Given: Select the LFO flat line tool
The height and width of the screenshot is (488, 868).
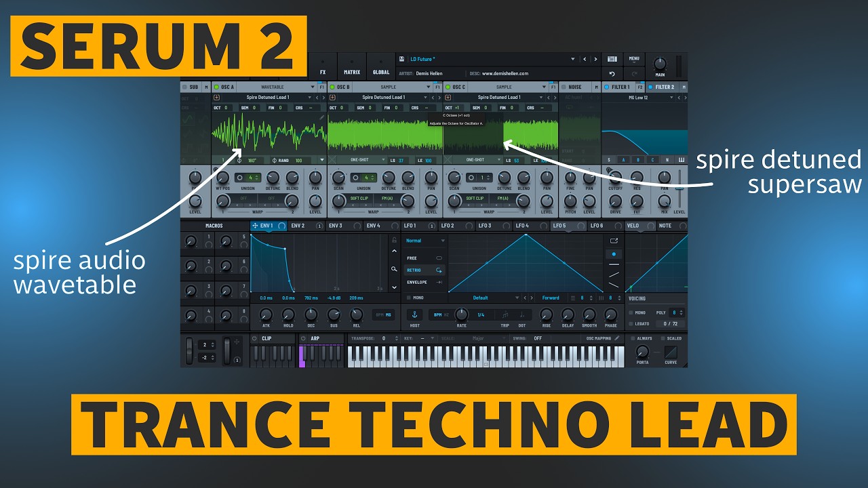Looking at the screenshot, I should (x=614, y=264).
